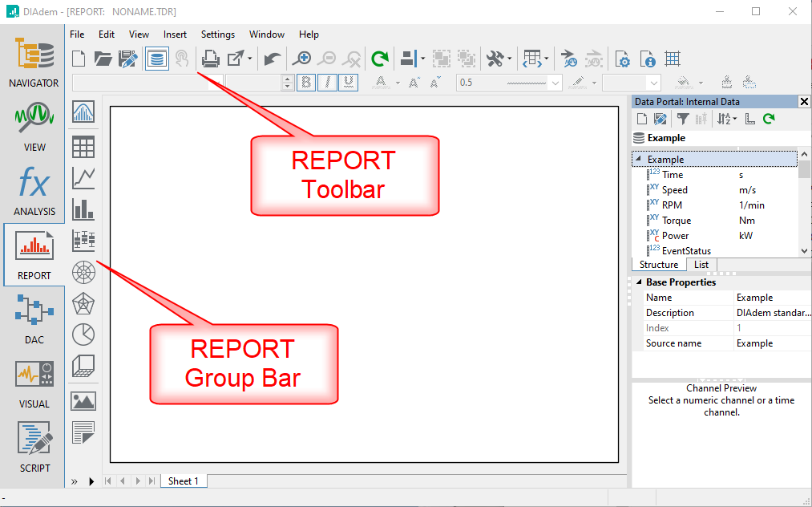Toggle Bold text formatting
The height and width of the screenshot is (507, 812).
click(306, 83)
